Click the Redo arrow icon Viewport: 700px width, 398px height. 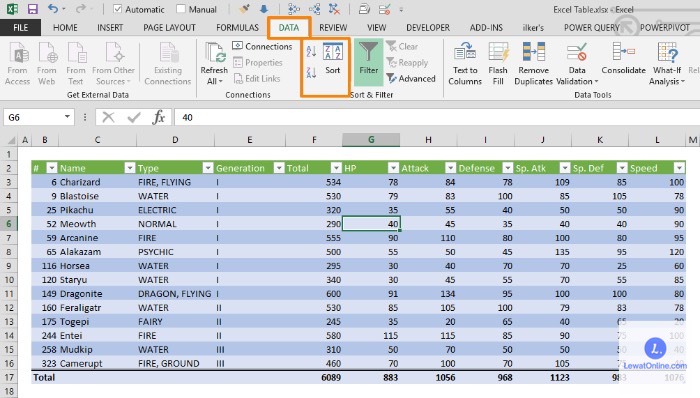pyautogui.click(x=80, y=9)
